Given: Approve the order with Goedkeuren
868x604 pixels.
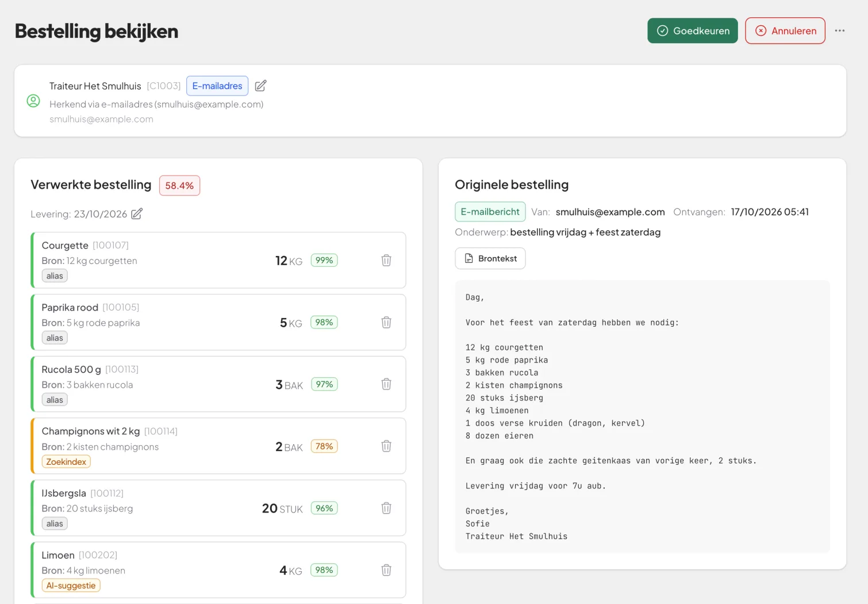Looking at the screenshot, I should (693, 31).
